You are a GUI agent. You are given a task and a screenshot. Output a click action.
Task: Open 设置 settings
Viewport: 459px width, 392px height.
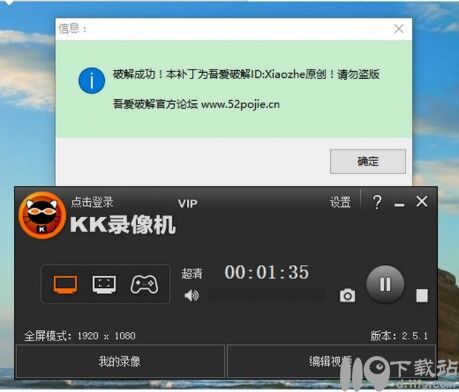[340, 202]
